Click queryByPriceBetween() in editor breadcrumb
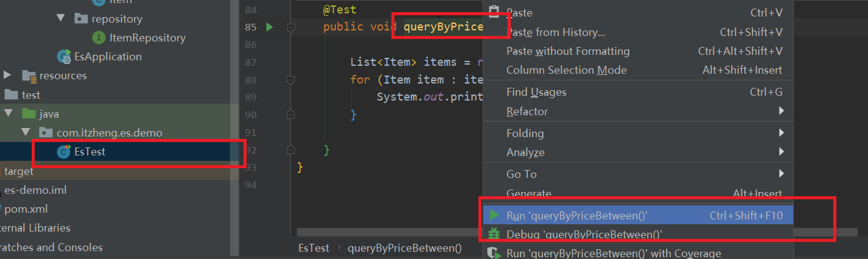 pyautogui.click(x=405, y=248)
